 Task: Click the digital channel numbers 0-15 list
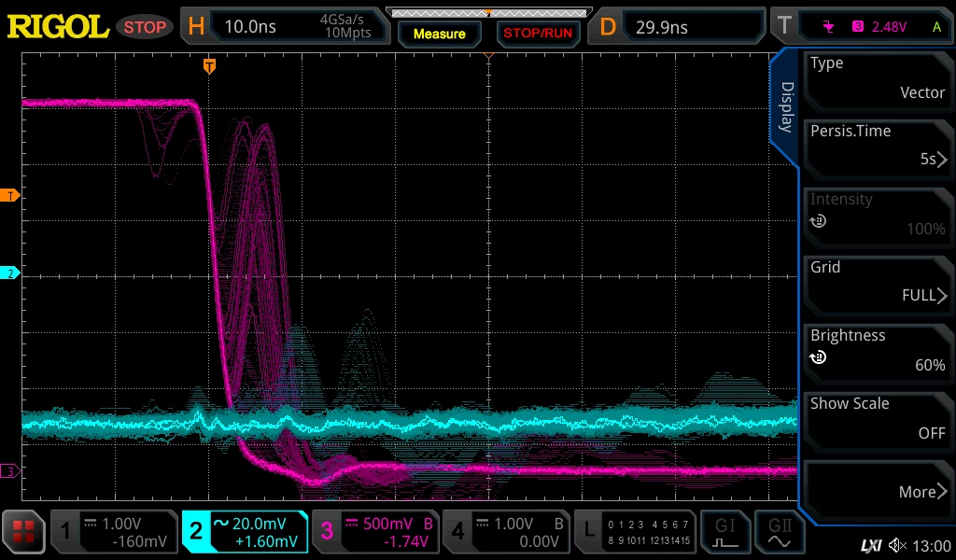(649, 532)
